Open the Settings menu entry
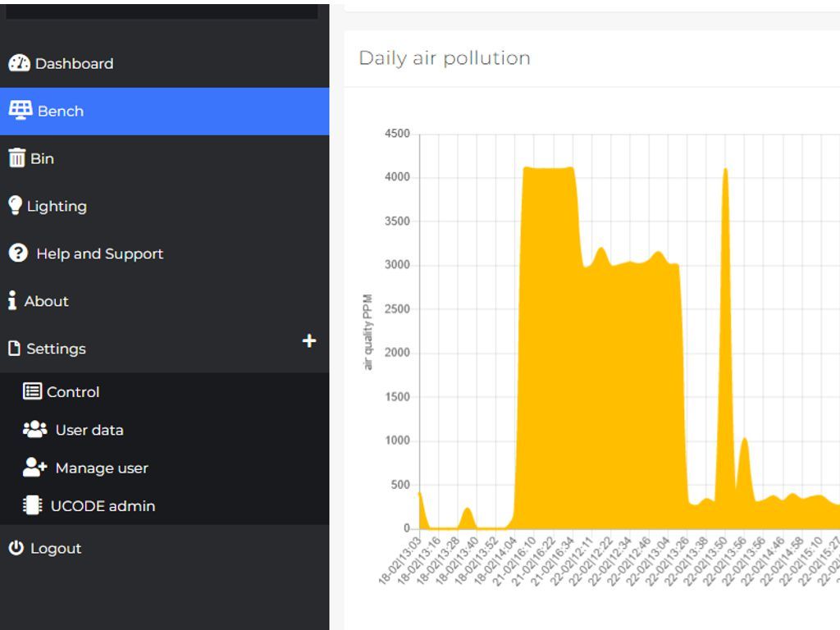Image resolution: width=840 pixels, height=630 pixels. tap(57, 348)
